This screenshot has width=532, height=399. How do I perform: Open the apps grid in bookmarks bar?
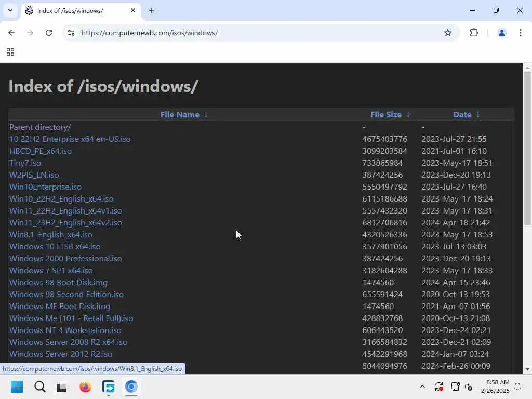coord(10,52)
